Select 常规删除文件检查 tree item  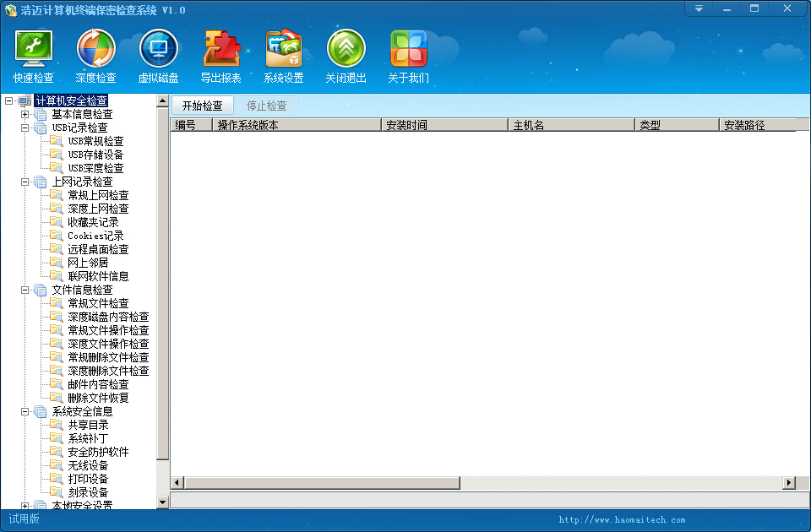point(108,357)
